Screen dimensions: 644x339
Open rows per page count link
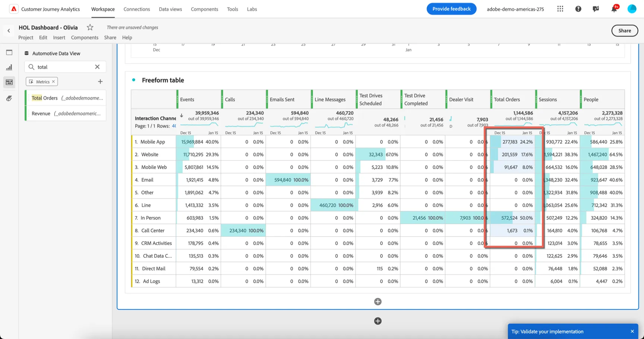(174, 126)
